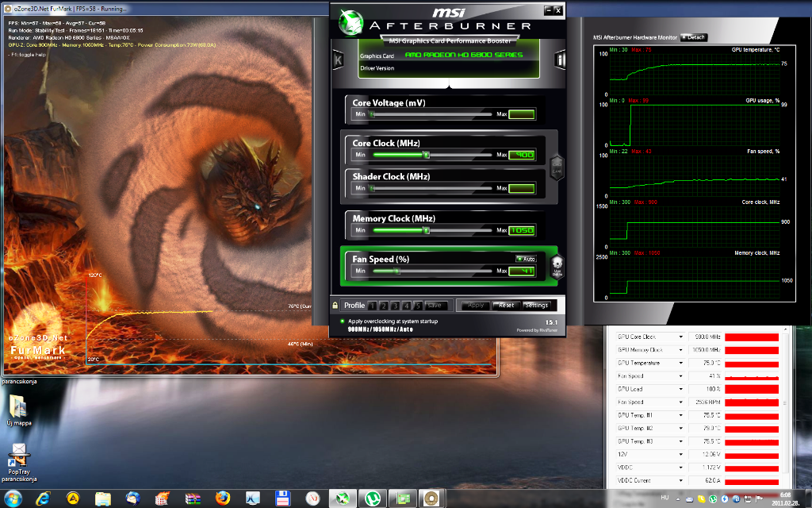This screenshot has height=508, width=812.
Task: Open the Windows Start menu
Action: click(x=13, y=498)
